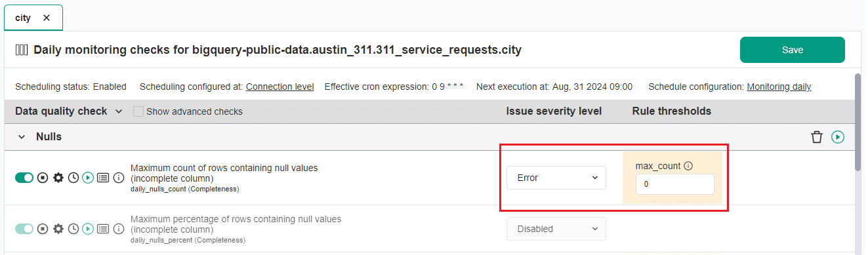Run all Nulls checks with play icon

838,137
